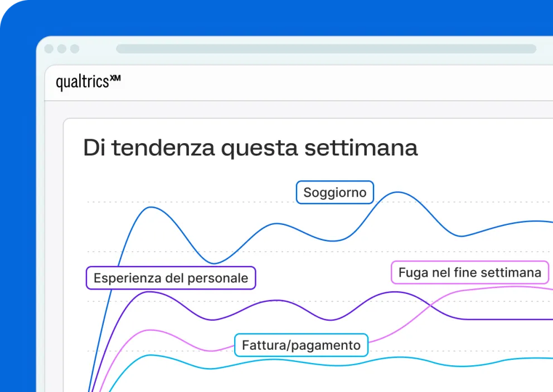Select the Fuga nel fine settimana label
The image size is (553, 392).
(470, 272)
